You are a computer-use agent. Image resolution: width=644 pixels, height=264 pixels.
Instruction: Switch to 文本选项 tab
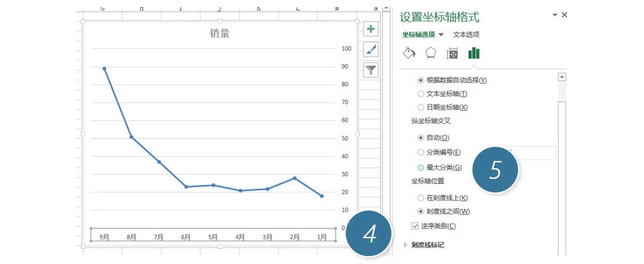tap(466, 34)
